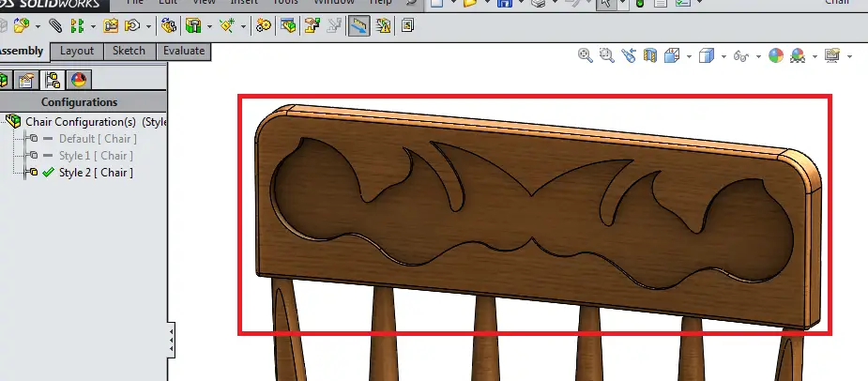This screenshot has height=381, width=868.
Task: Expand the Linear Component Pattern dropdown arrow
Action: [x=93, y=26]
